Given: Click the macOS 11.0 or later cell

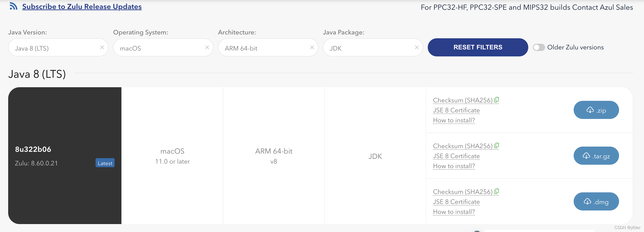Looking at the screenshot, I should pyautogui.click(x=172, y=156).
